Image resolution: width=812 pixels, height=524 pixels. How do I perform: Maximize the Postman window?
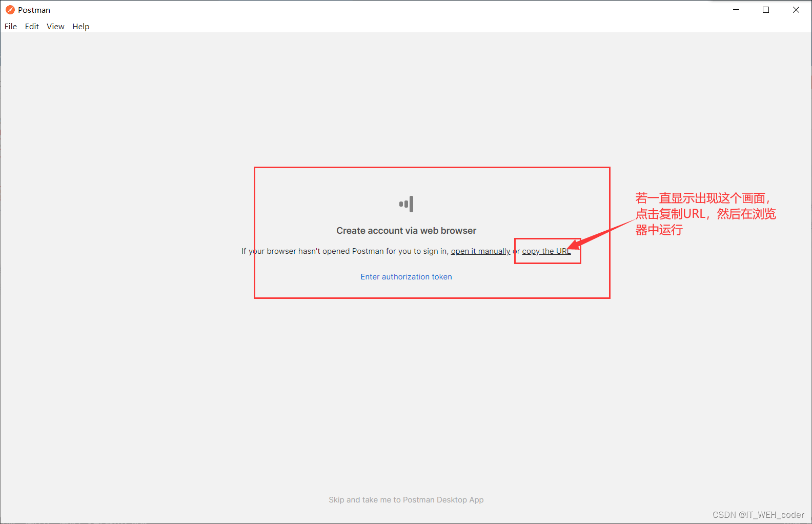(x=766, y=10)
